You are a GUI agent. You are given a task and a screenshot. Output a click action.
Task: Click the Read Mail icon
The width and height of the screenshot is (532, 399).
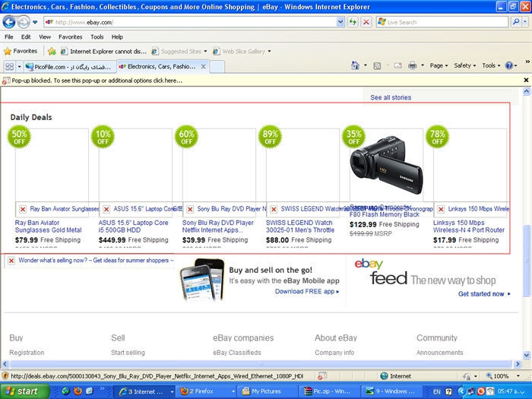click(398, 66)
